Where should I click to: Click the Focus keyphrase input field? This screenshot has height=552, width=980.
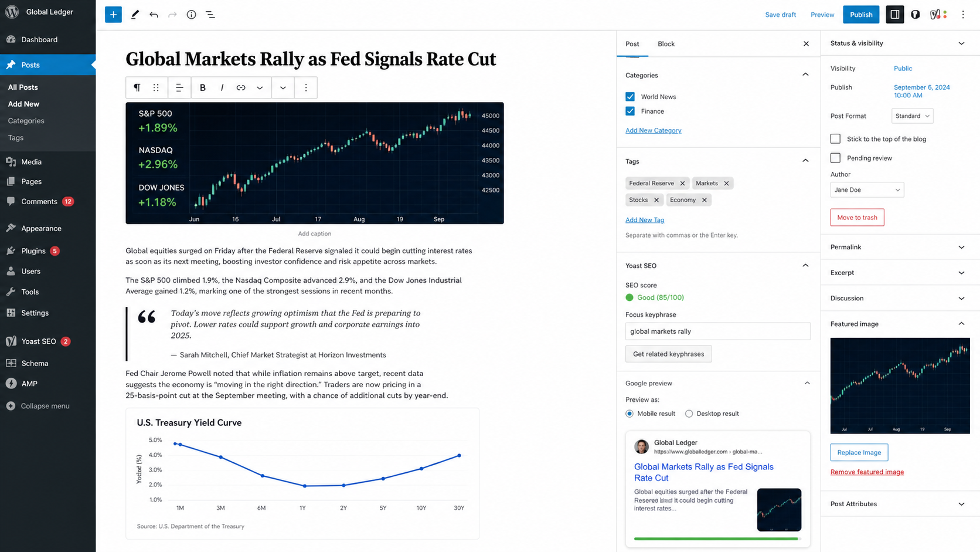717,331
